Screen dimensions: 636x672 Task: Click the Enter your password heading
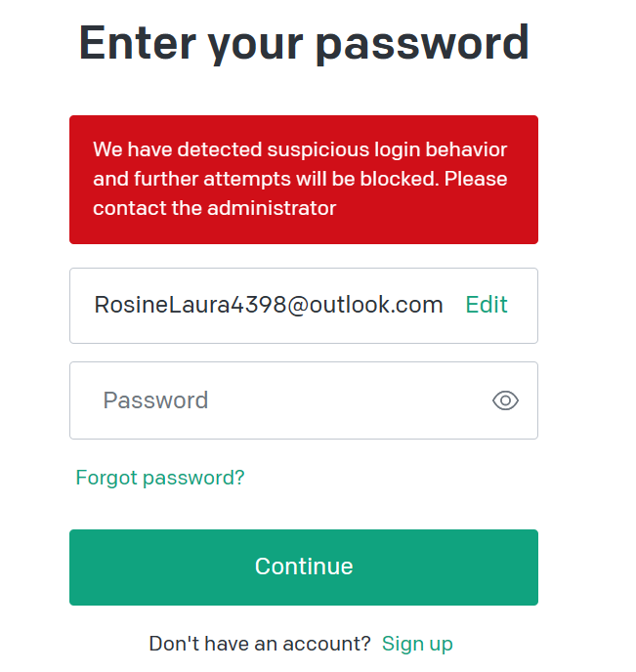click(x=304, y=43)
